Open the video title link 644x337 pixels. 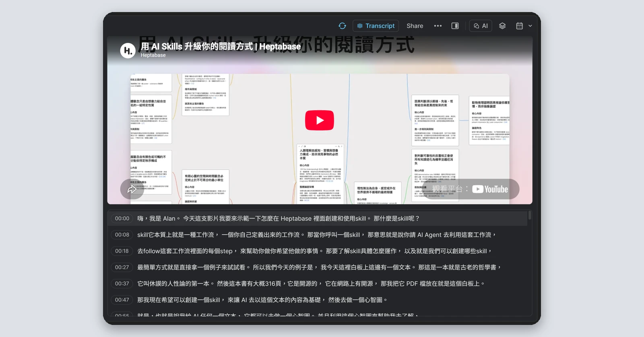(x=221, y=46)
